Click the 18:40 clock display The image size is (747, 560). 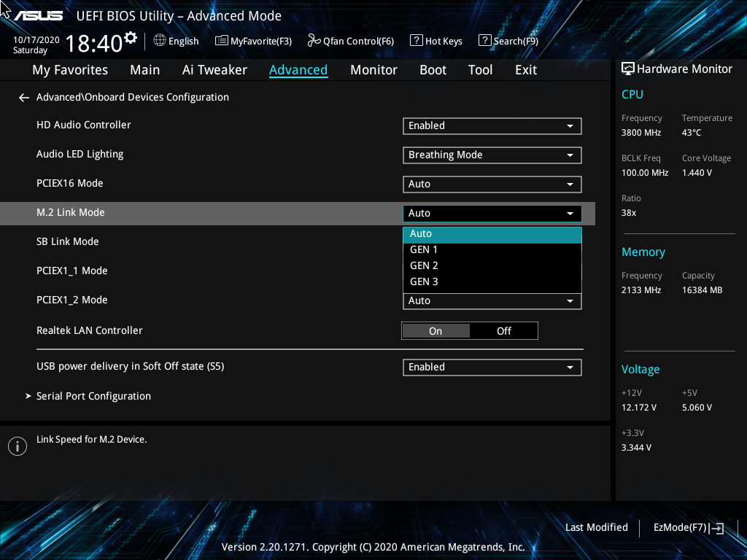pyautogui.click(x=94, y=43)
